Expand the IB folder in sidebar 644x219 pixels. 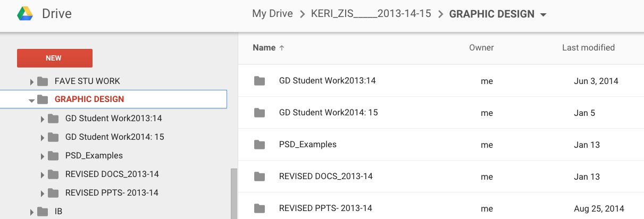point(31,212)
